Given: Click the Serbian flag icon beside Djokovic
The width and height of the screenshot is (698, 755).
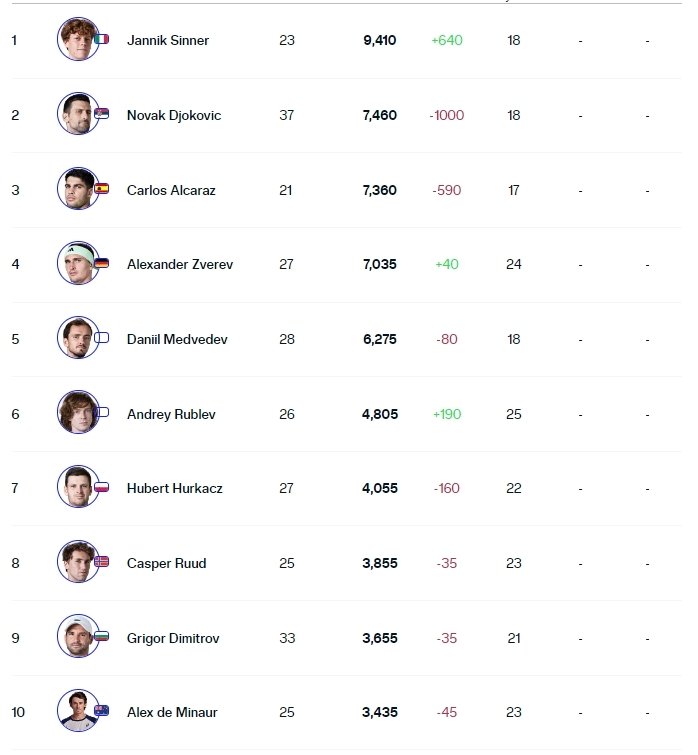Looking at the screenshot, I should click(102, 114).
